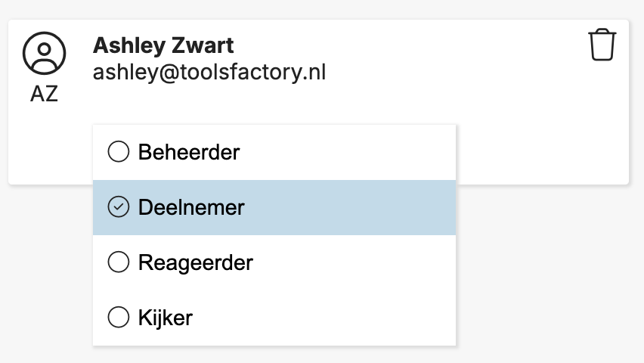Click the checkmark icon next to Deelnemer
This screenshot has height=363, width=644.
point(118,206)
